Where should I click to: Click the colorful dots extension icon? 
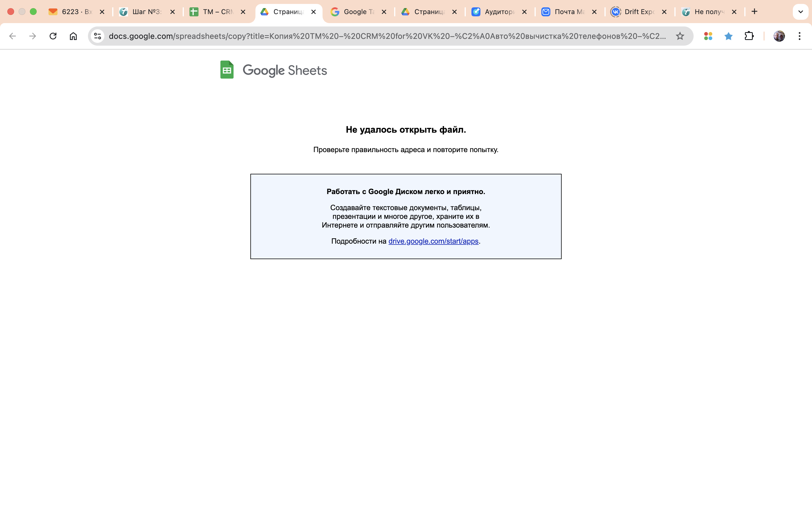coord(708,36)
